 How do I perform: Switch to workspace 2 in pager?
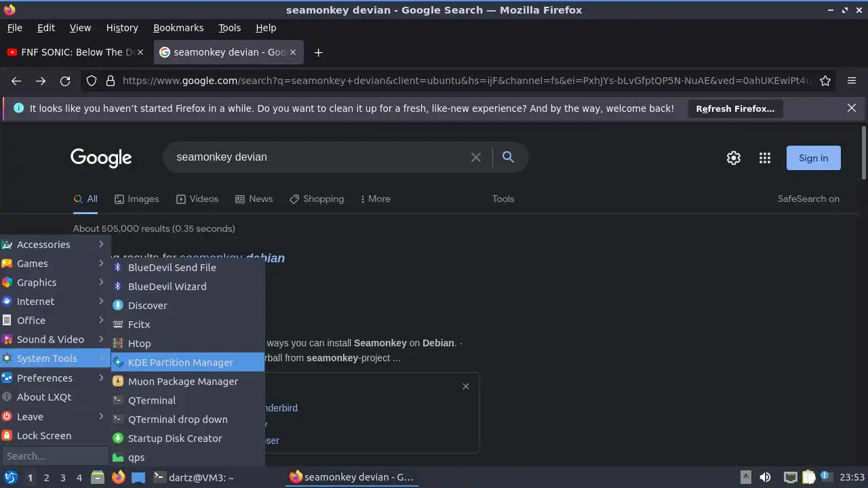[46, 478]
